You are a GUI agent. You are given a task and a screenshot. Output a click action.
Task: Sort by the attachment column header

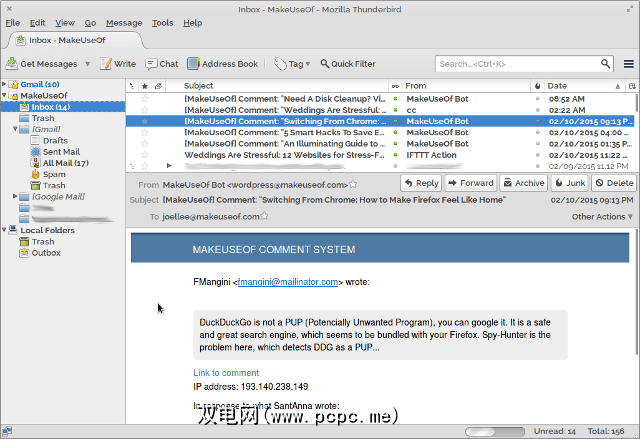click(x=158, y=86)
